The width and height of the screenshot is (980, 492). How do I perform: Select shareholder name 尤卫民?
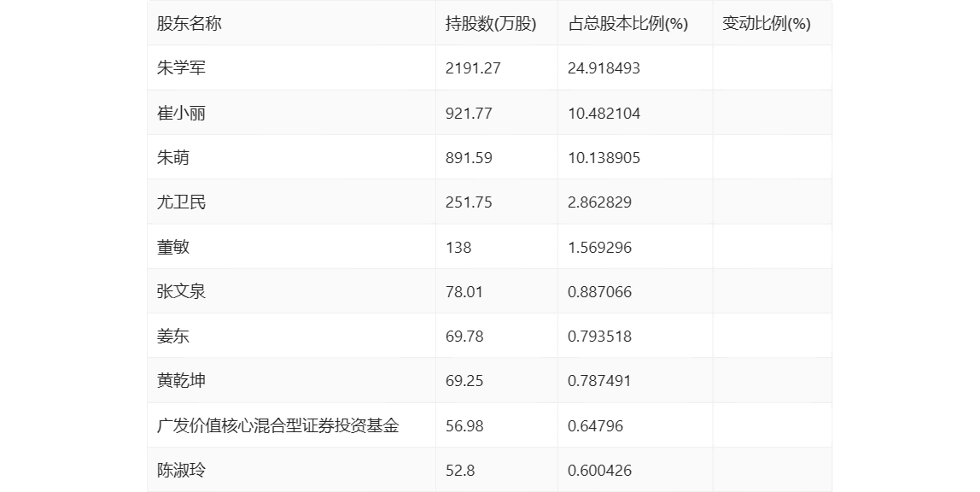tap(181, 202)
